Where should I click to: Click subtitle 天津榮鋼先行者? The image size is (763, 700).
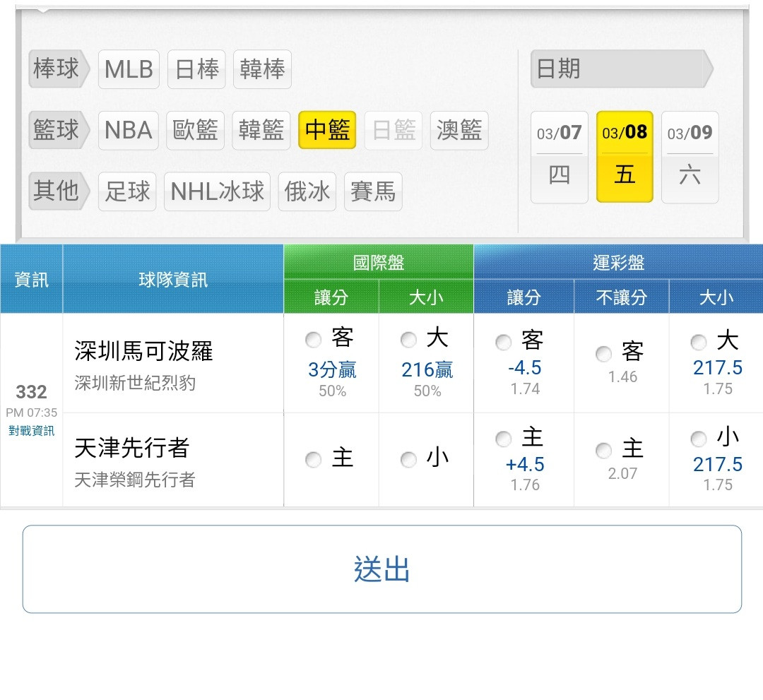(135, 480)
